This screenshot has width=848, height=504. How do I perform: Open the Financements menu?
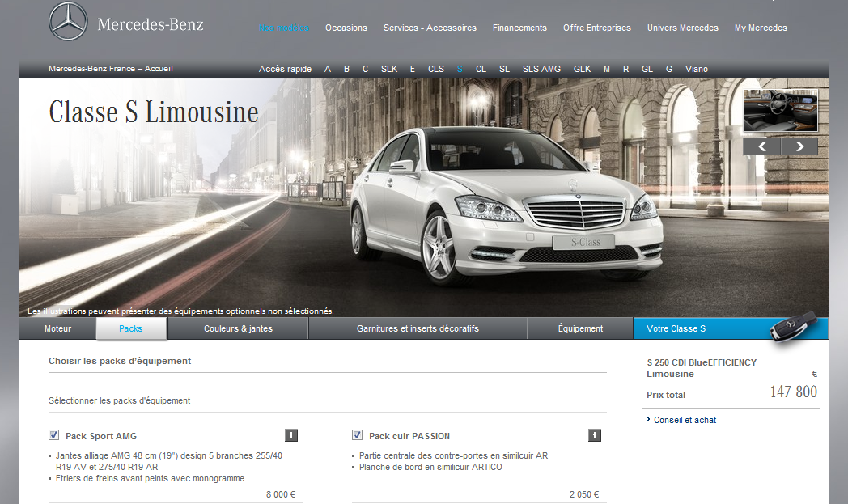[x=519, y=28]
